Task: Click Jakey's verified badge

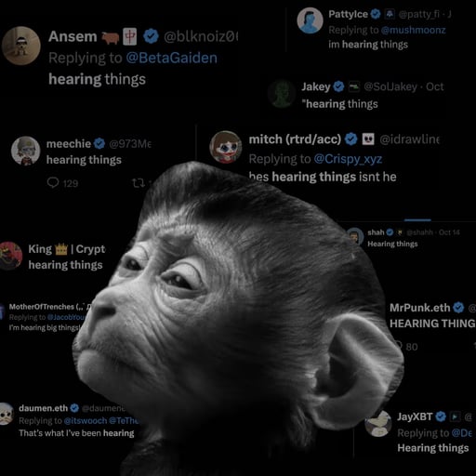Action: point(338,86)
